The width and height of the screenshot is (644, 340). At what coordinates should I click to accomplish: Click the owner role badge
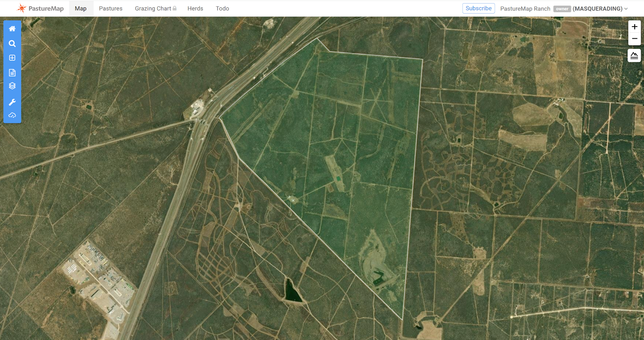[562, 9]
